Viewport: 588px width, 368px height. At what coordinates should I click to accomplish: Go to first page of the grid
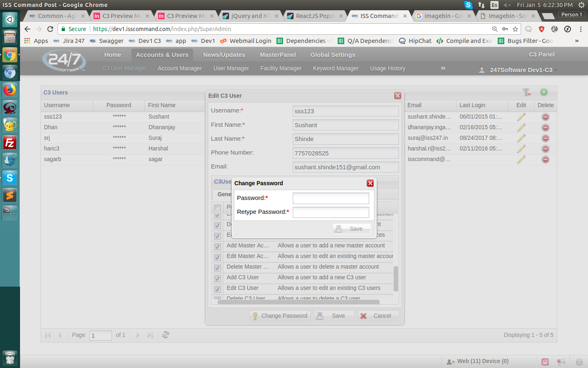[x=48, y=335]
